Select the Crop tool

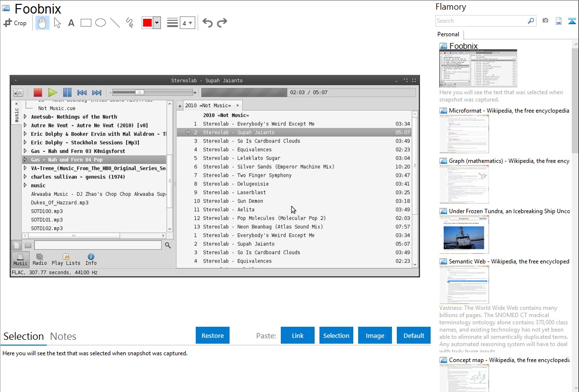[15, 23]
